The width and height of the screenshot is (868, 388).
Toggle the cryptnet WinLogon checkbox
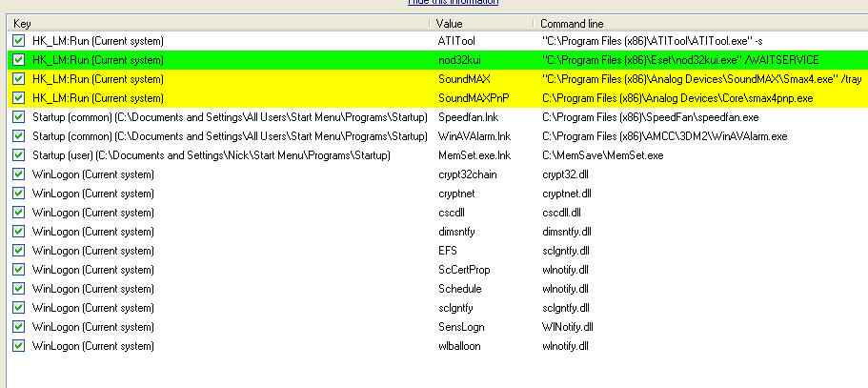click(x=19, y=194)
